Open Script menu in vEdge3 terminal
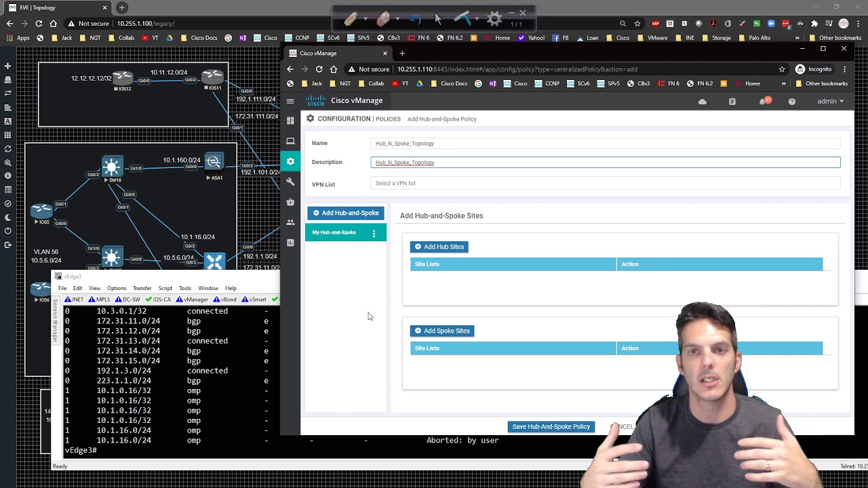The width and height of the screenshot is (868, 488). pos(165,288)
